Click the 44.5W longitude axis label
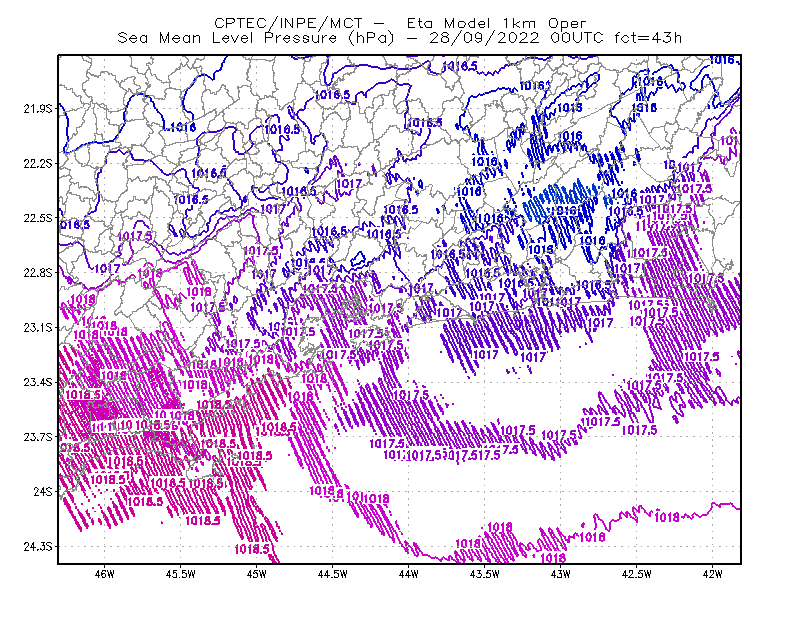 [333, 574]
